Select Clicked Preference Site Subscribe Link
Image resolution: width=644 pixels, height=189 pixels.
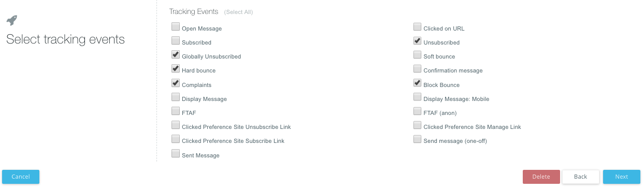tap(176, 139)
